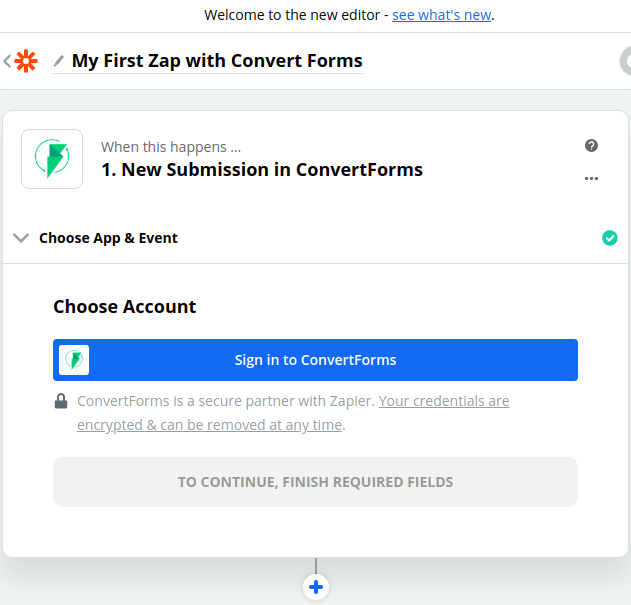The width and height of the screenshot is (631, 605).
Task: Open help with the question mark icon
Action: point(591,146)
